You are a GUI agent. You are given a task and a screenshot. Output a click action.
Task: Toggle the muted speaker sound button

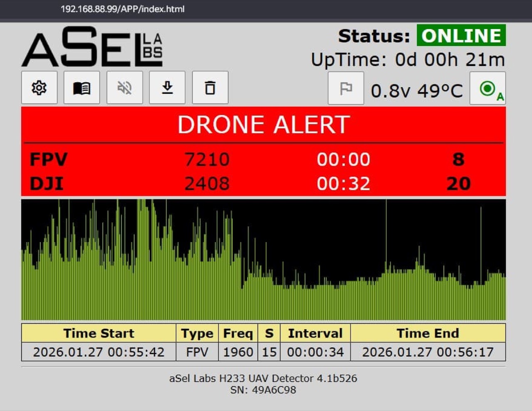point(125,88)
